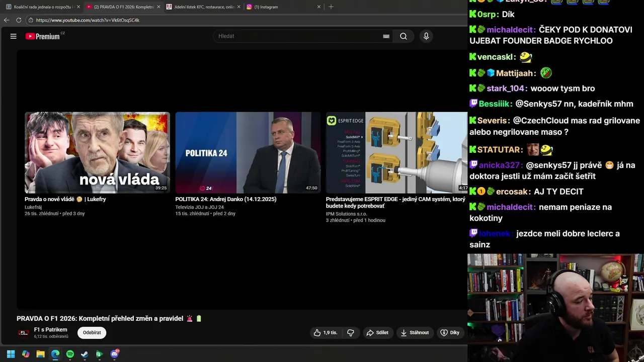Open green camera app taskbar icon
644x362 pixels.
[x=99, y=354]
